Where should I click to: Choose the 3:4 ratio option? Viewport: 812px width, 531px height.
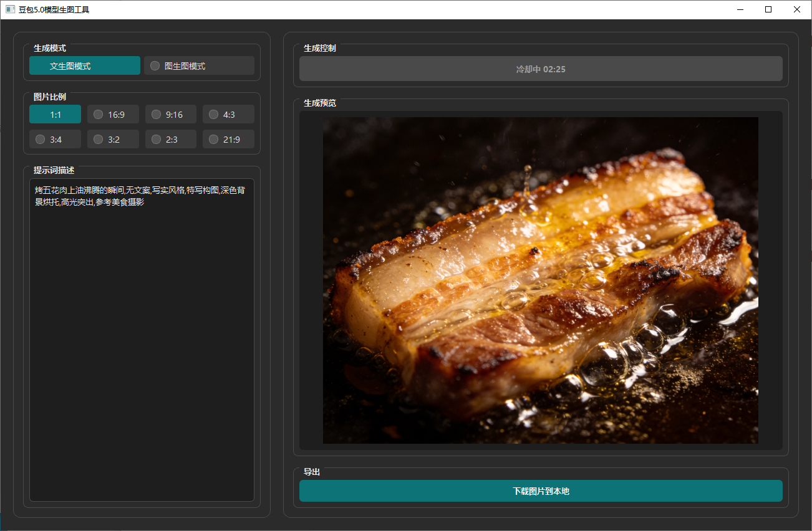coord(55,139)
